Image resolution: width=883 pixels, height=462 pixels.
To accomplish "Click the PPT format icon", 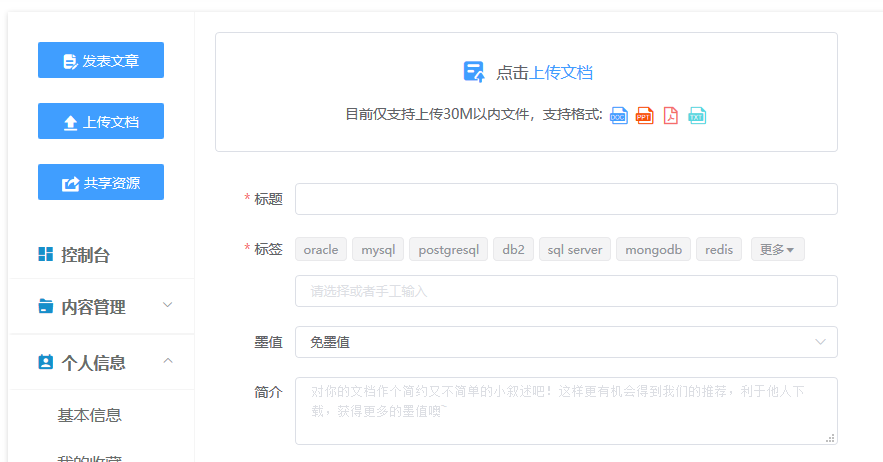I will click(x=645, y=116).
